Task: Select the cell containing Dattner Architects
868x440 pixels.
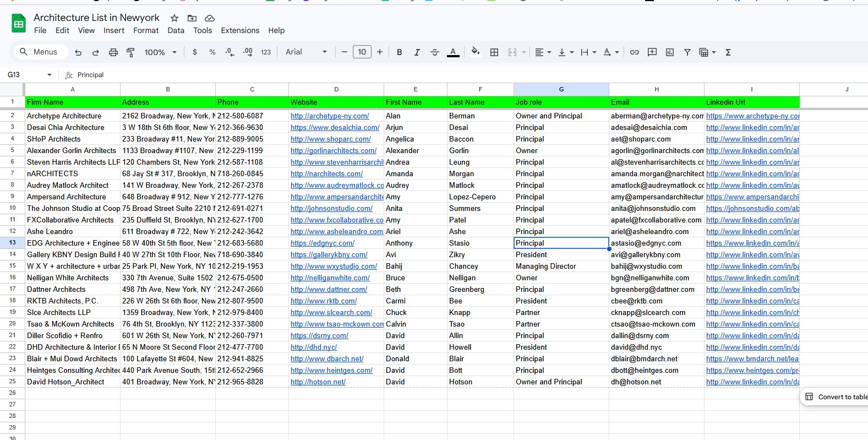Action: click(x=73, y=289)
